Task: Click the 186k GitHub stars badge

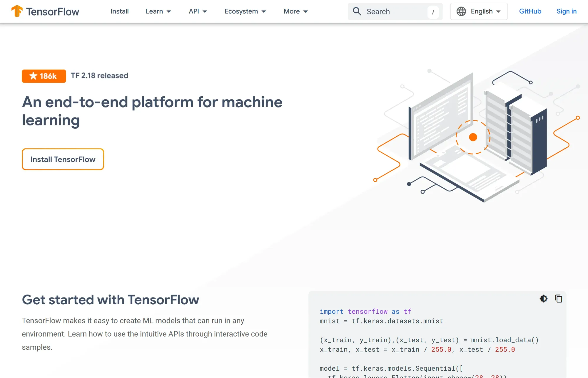Action: pos(44,76)
